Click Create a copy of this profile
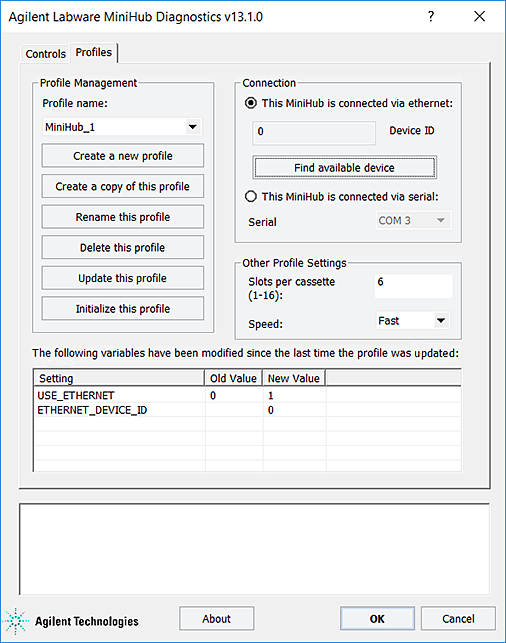Image resolution: width=506 pixels, height=643 pixels. 123,186
